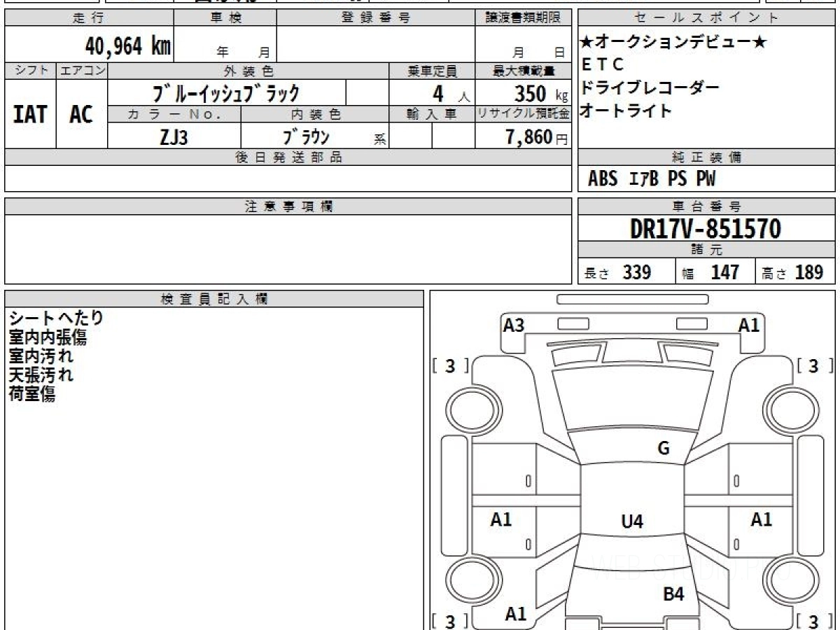Click the シートへたり inspector note

tap(56, 318)
